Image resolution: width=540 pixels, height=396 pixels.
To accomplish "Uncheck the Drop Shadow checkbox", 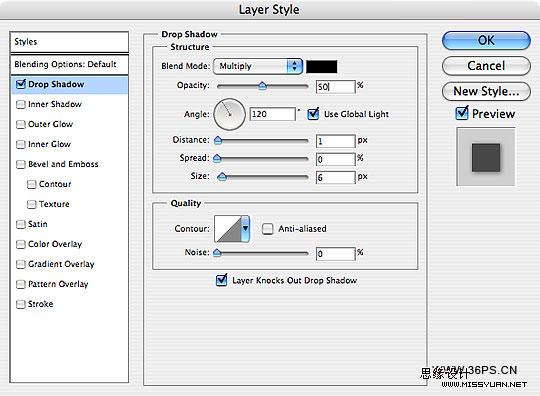I will point(21,84).
